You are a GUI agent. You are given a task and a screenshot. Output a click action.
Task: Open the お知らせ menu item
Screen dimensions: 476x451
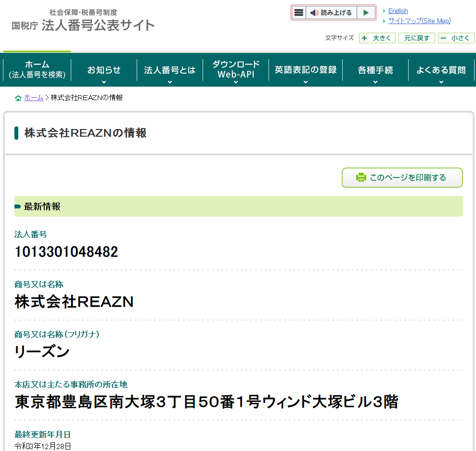tap(104, 70)
